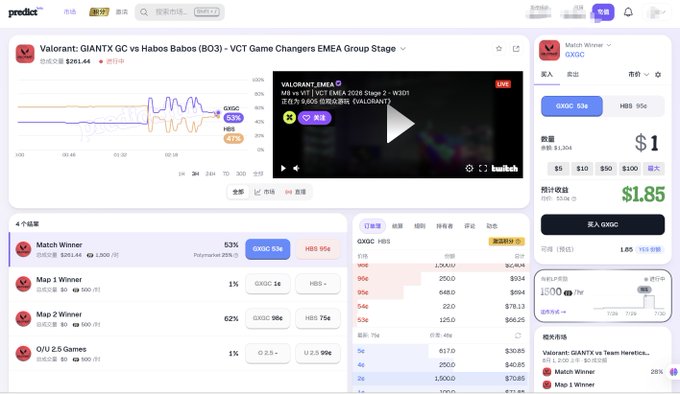Open the order book tab
The image size is (680, 394).
(x=372, y=226)
